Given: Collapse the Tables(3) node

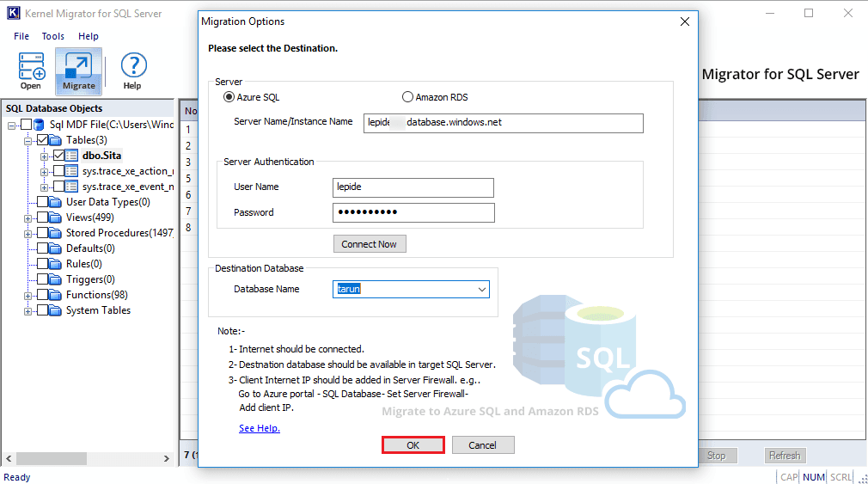Looking at the screenshot, I should point(28,141).
